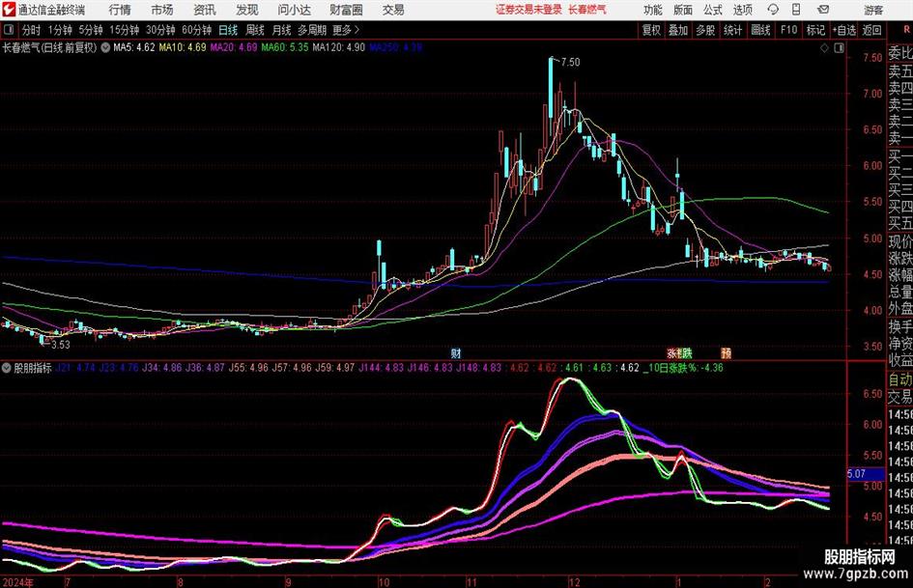
Task: Click the 长春燃气 stock name in title bar
Action: pos(587,10)
